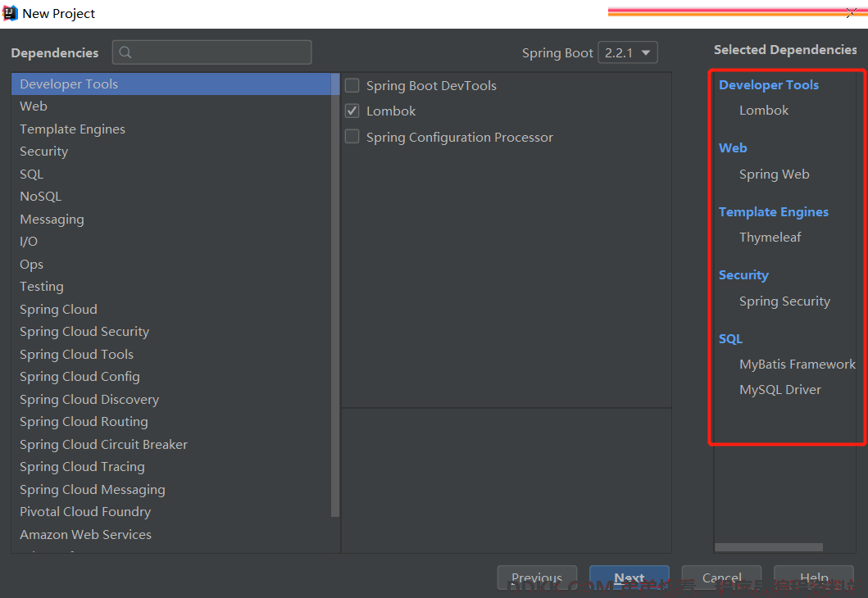Click Lombok in Selected Dependencies panel
This screenshot has height=598, width=868.
pyautogui.click(x=764, y=110)
